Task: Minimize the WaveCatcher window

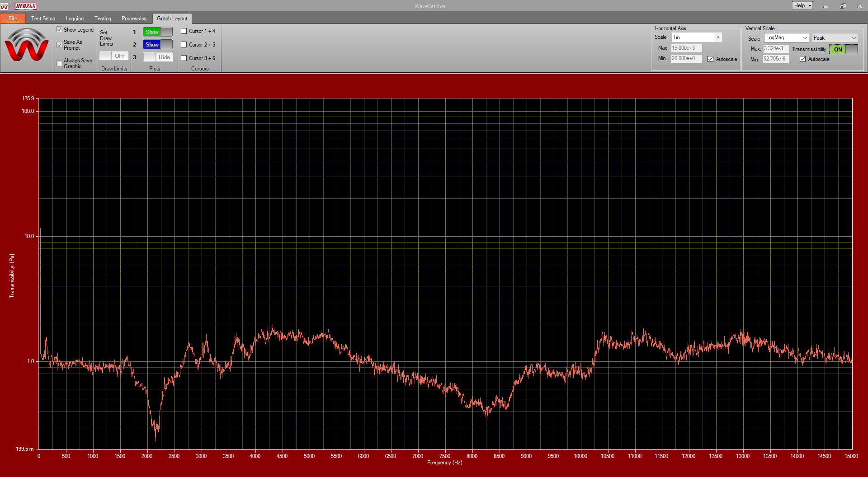Action: [x=826, y=6]
